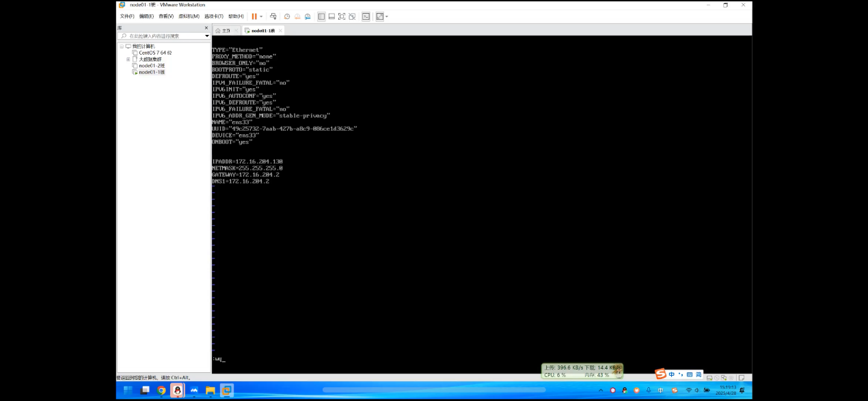Select node01-2班 in the library tree
This screenshot has height=401, width=868.
click(x=151, y=65)
